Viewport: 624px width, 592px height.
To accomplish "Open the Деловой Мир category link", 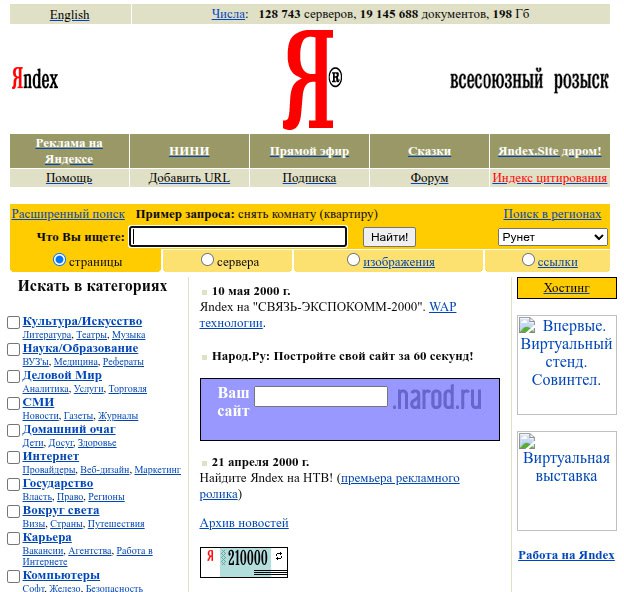I will [x=62, y=376].
